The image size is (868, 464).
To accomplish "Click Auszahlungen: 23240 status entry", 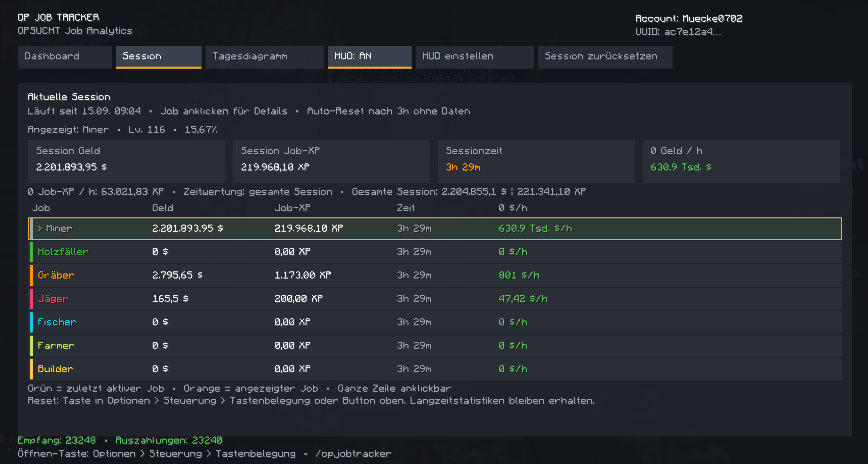I will point(169,440).
